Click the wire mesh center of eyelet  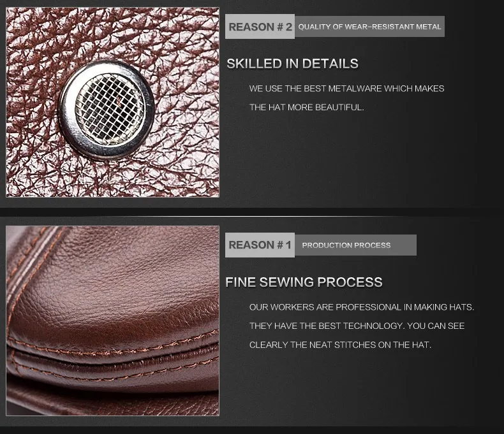110,109
